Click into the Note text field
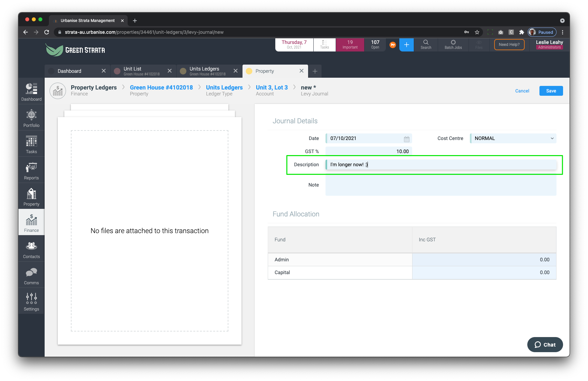 click(x=441, y=186)
